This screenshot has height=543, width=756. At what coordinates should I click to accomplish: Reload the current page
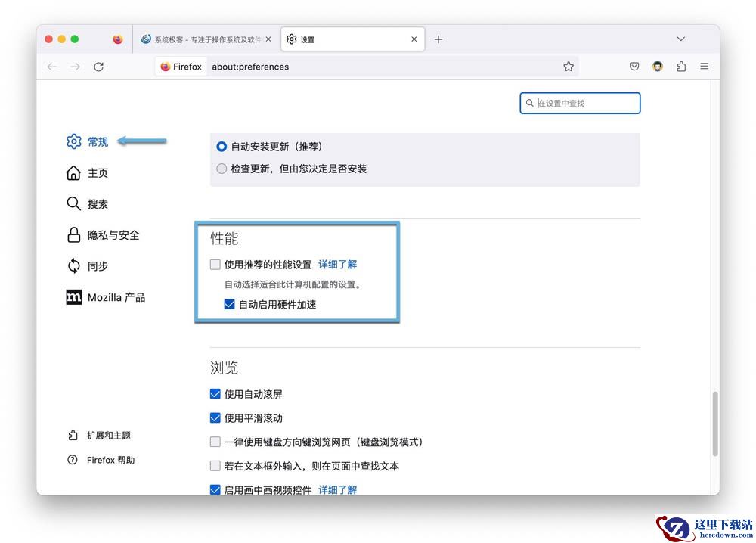[x=99, y=67]
